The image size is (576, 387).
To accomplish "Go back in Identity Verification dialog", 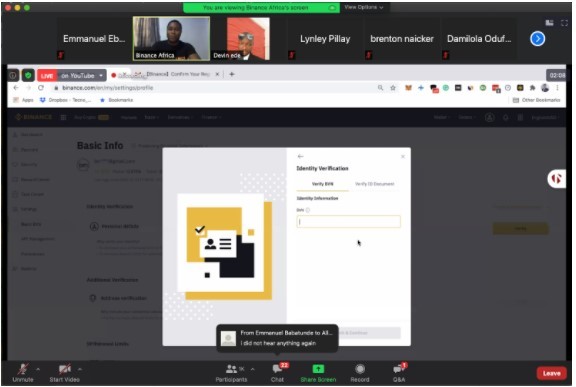I will 300,156.
